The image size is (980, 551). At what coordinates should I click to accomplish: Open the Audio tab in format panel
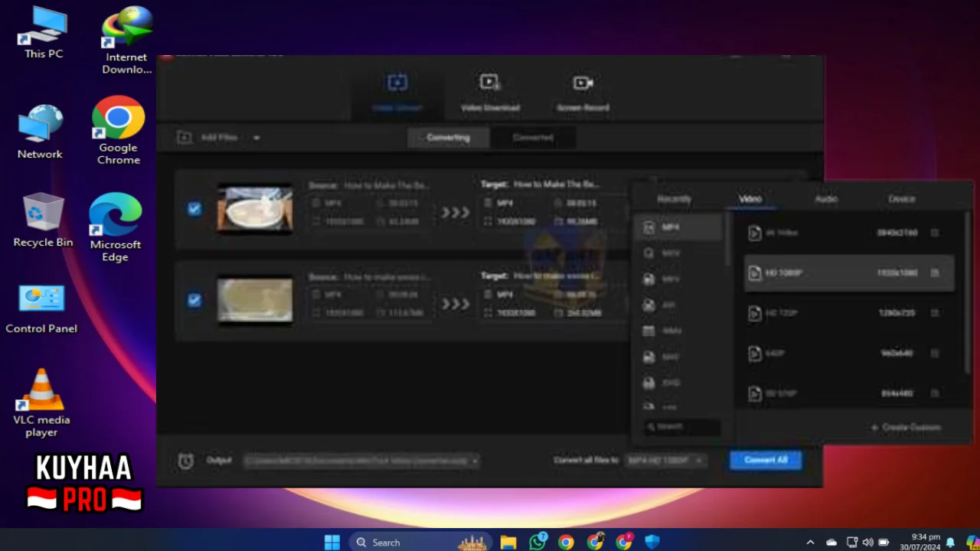click(x=826, y=199)
